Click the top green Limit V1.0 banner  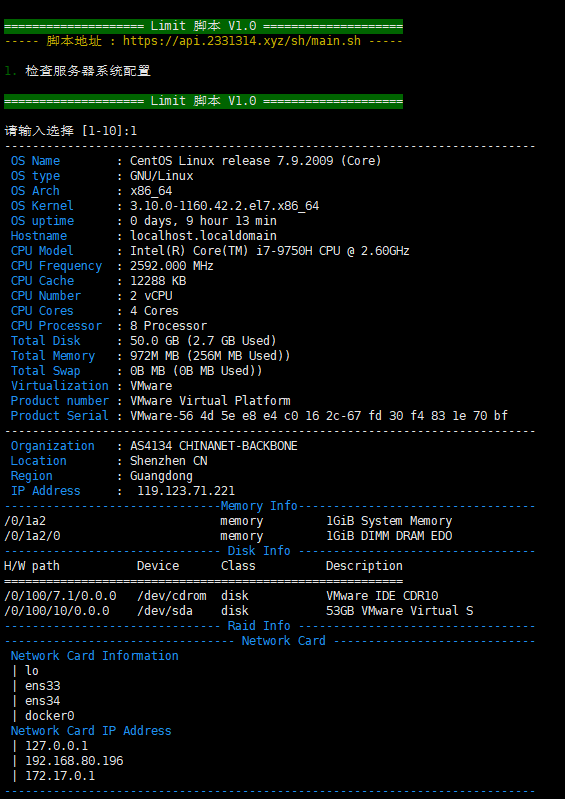click(x=203, y=26)
